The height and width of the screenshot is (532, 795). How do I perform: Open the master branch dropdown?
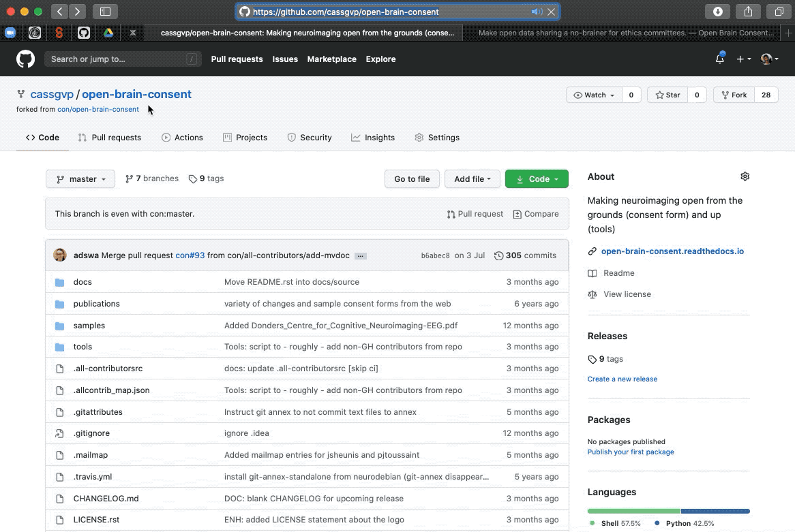[80, 178]
